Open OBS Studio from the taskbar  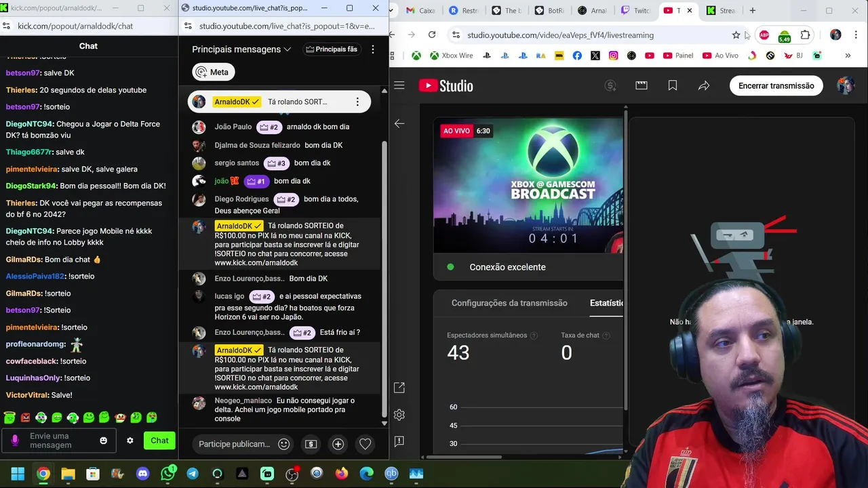click(x=292, y=474)
